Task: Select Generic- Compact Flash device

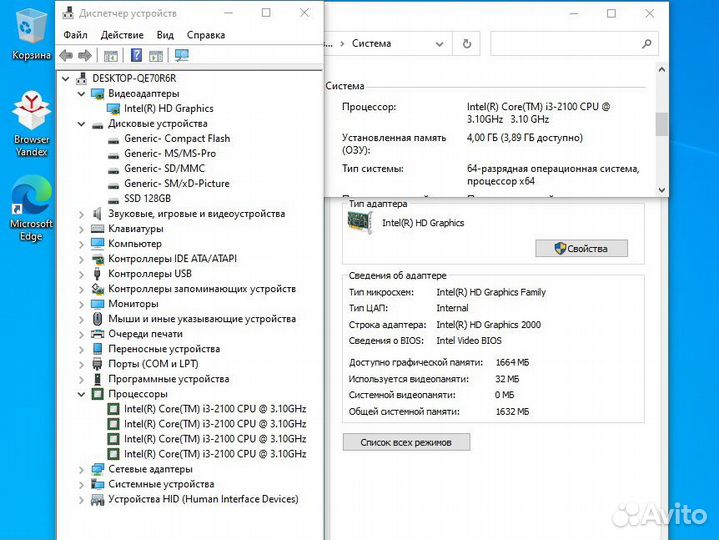Action: (177, 138)
